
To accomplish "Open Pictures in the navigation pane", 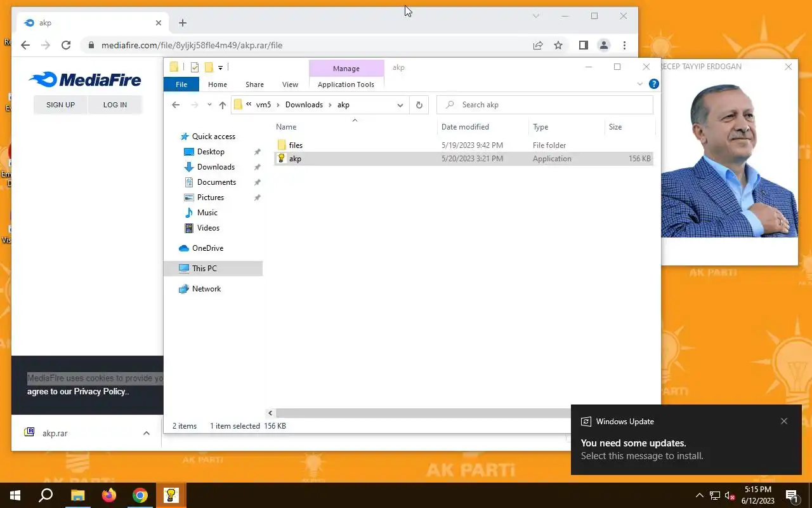I will click(210, 197).
